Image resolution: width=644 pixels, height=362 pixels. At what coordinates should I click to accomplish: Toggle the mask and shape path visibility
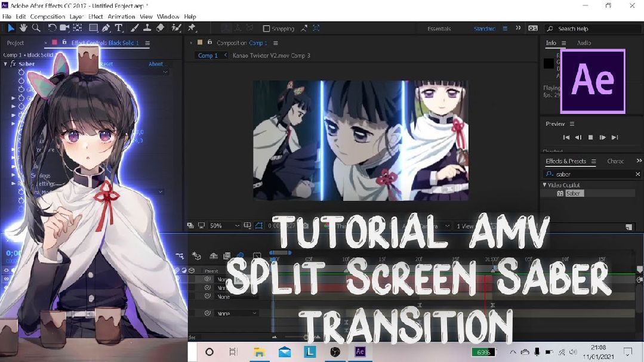click(259, 226)
